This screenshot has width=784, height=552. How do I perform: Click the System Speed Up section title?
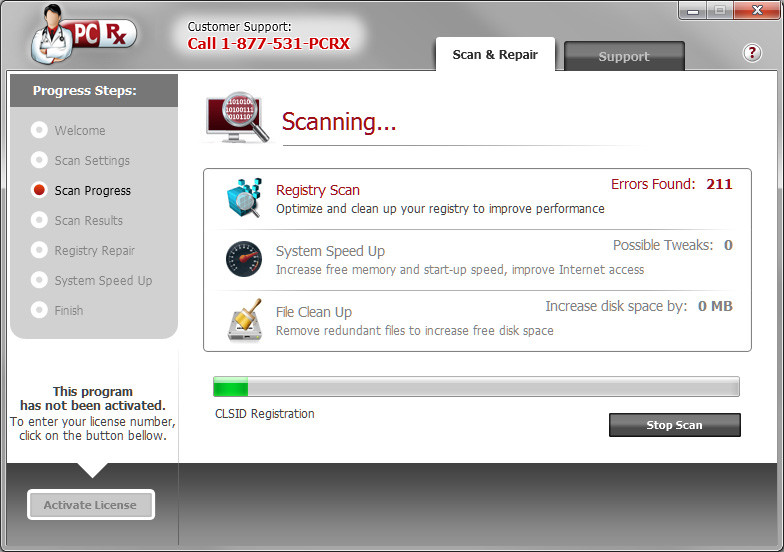(x=330, y=251)
